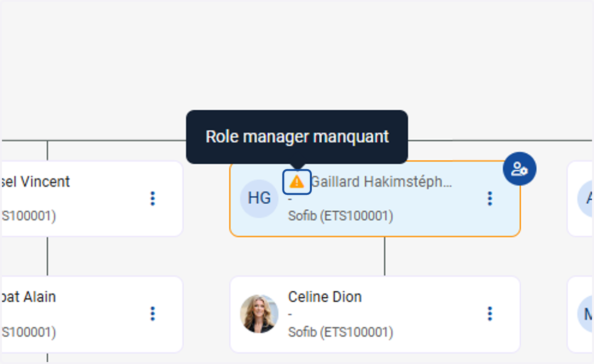Image resolution: width=594 pixels, height=364 pixels.
Task: Click the blue manager settings badge icon
Action: [x=519, y=169]
